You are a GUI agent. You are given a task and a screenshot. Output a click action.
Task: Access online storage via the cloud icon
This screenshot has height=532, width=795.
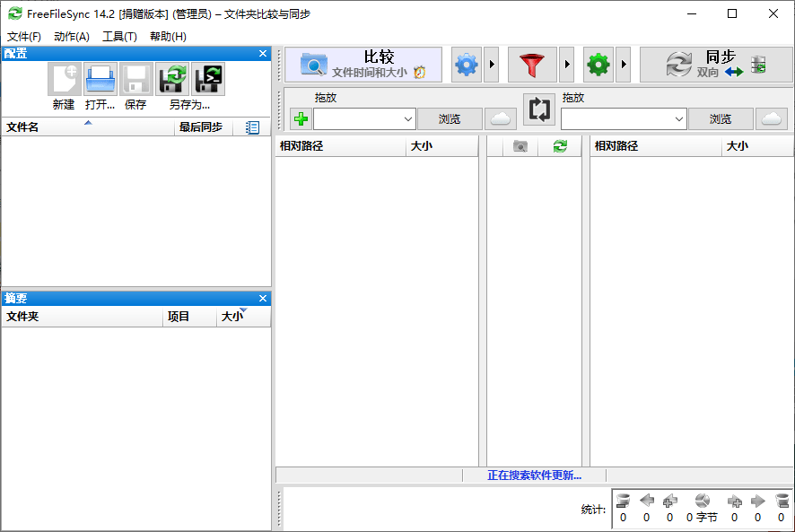[501, 118]
